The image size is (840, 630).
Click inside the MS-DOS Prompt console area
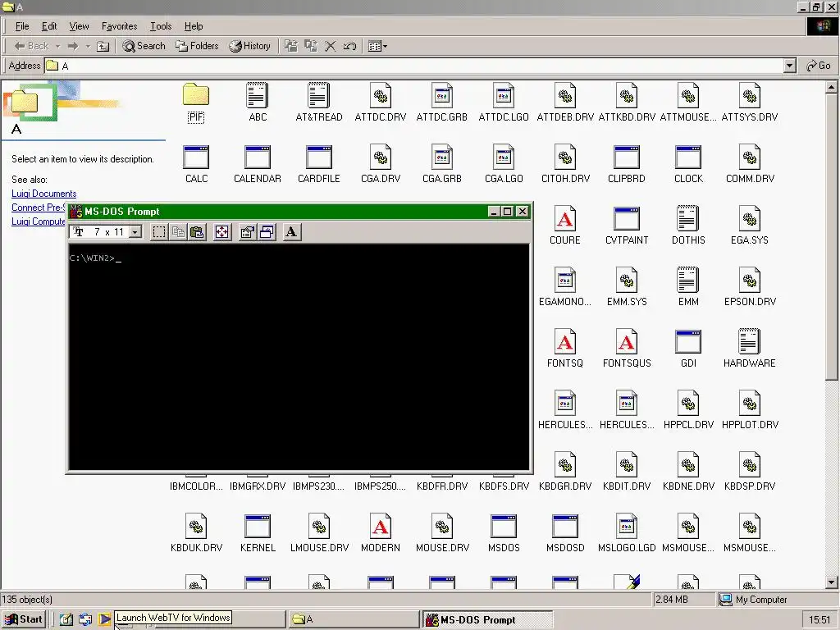tap(299, 357)
